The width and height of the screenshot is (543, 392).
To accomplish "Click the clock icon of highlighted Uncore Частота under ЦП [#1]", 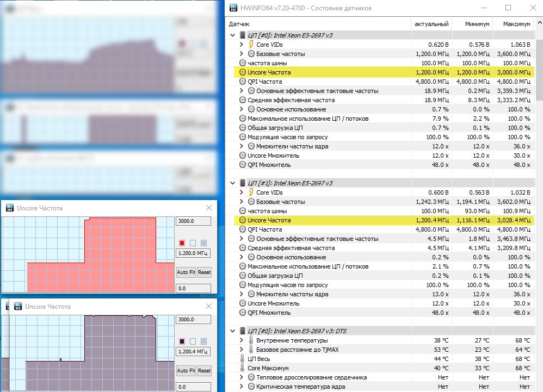I will click(x=243, y=220).
